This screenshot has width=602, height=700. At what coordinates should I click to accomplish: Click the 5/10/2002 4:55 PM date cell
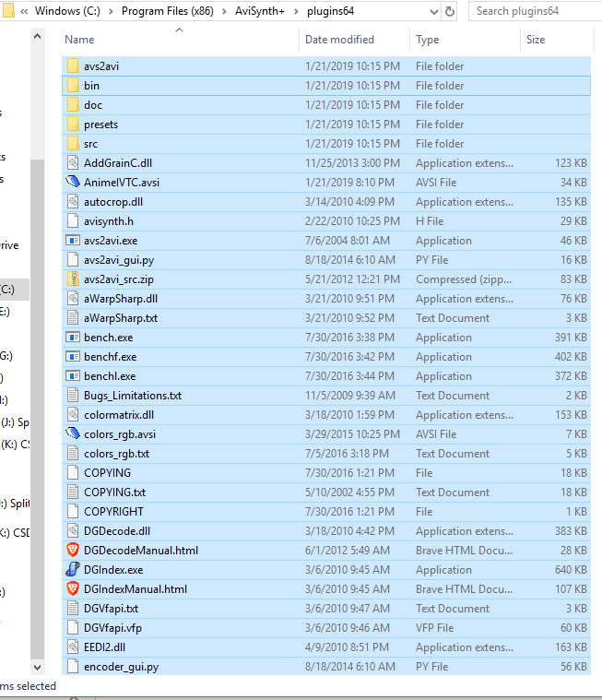[x=350, y=492]
